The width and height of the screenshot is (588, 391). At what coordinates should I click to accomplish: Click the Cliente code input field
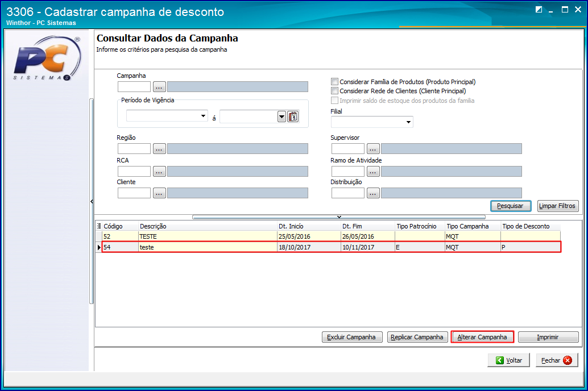coord(134,193)
